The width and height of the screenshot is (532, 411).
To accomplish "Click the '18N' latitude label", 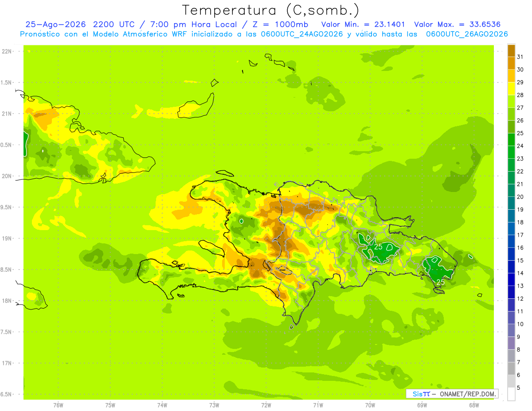I will coord(7,301).
